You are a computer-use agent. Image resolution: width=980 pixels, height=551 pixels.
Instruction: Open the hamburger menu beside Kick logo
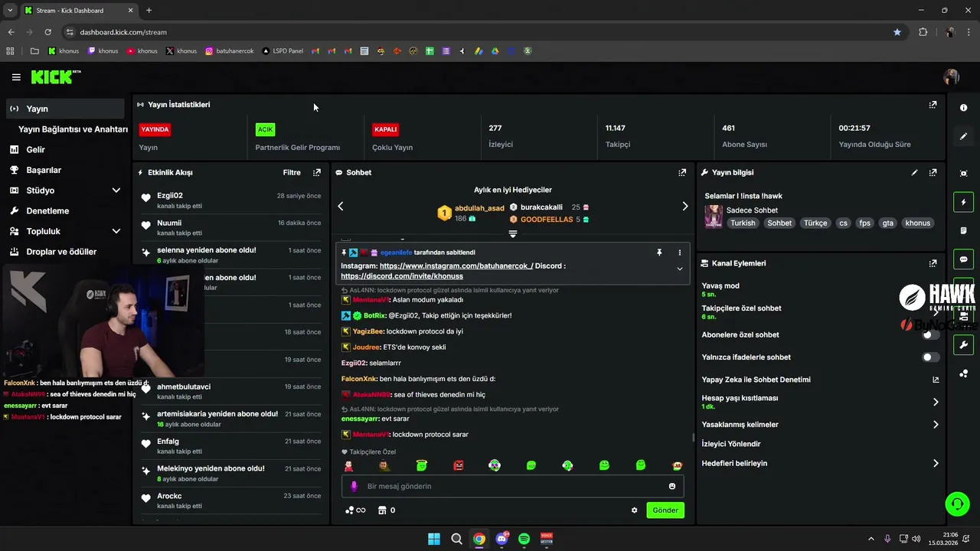[16, 77]
